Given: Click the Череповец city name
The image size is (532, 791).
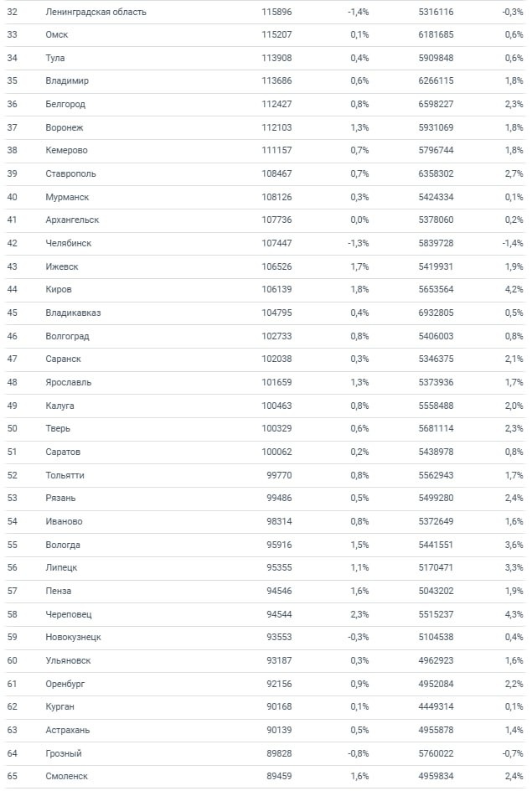Looking at the screenshot, I should 69,614.
